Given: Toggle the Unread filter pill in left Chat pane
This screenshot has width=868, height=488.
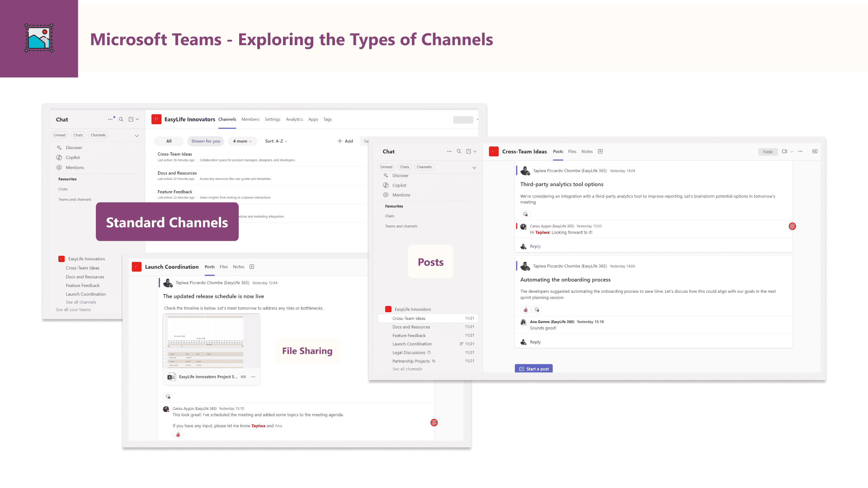Looking at the screenshot, I should pyautogui.click(x=60, y=135).
